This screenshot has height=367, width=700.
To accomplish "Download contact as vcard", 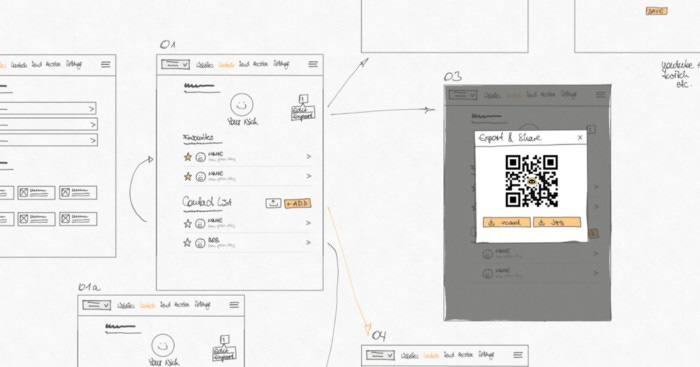I will click(x=507, y=222).
